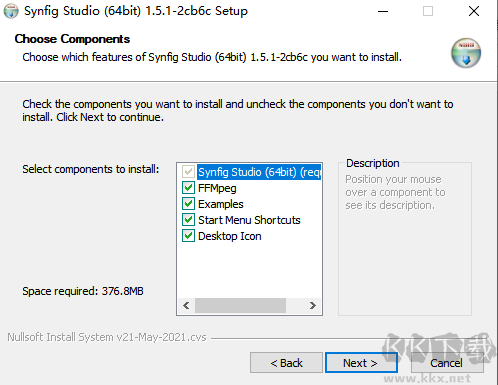Viewport: 498px width, 385px height.
Task: Select the Start Menu Shortcuts entry
Action: 249,220
